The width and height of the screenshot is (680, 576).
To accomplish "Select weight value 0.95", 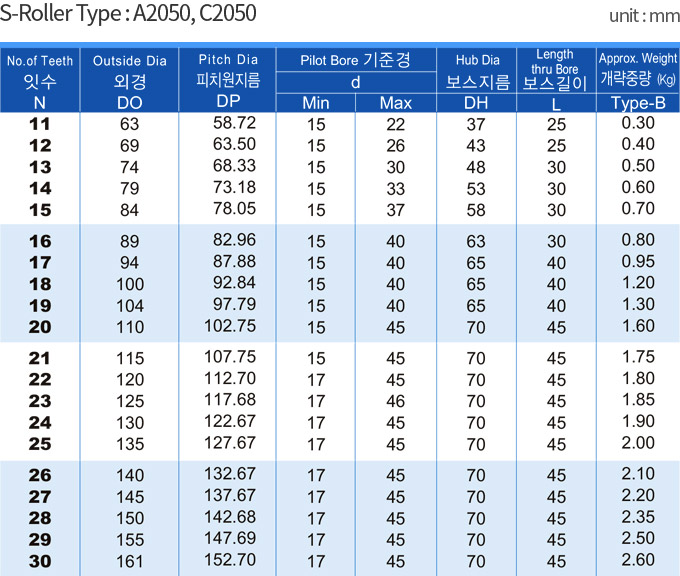I will pos(638,262).
